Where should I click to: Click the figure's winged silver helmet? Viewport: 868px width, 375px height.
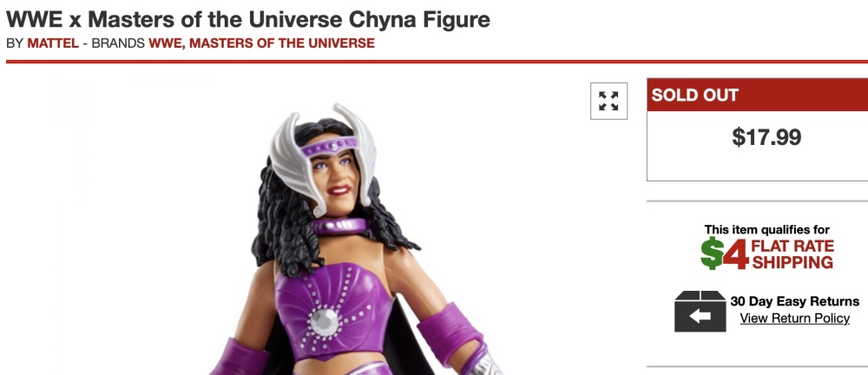click(x=323, y=157)
